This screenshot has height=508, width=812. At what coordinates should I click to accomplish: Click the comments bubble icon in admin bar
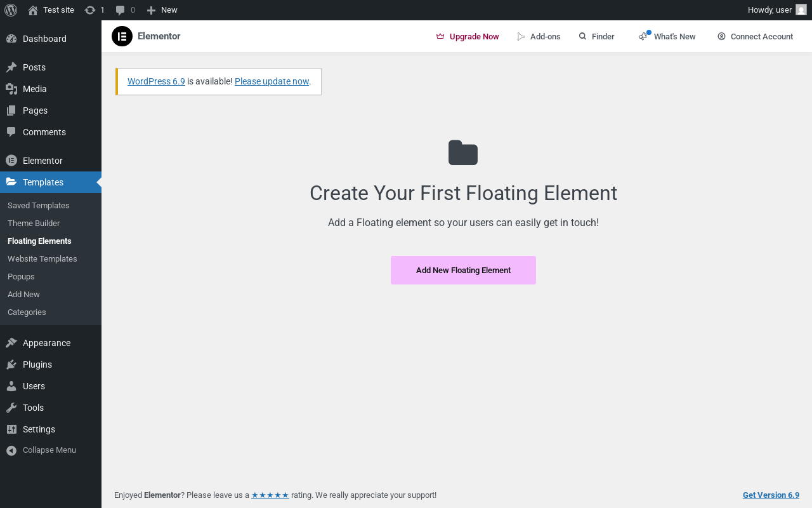[121, 10]
